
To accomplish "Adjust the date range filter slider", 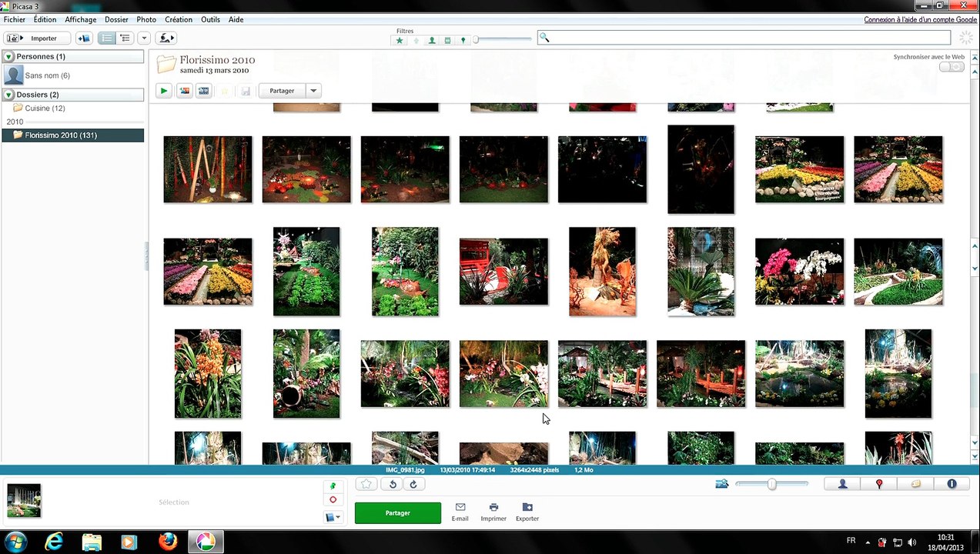I will [502, 39].
